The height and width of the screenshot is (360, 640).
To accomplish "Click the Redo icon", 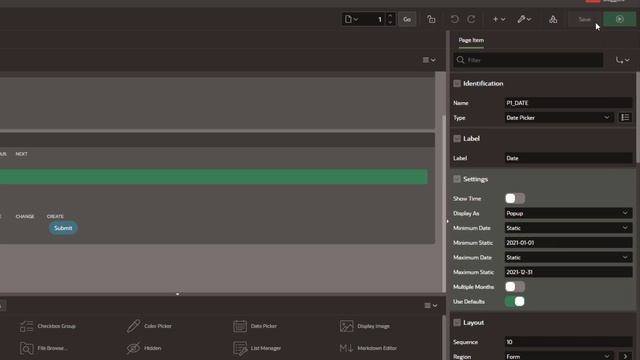I will (x=471, y=19).
